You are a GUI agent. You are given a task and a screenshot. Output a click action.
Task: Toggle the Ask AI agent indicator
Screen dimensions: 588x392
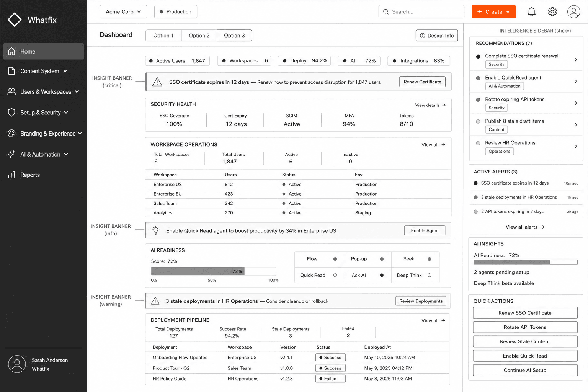382,275
